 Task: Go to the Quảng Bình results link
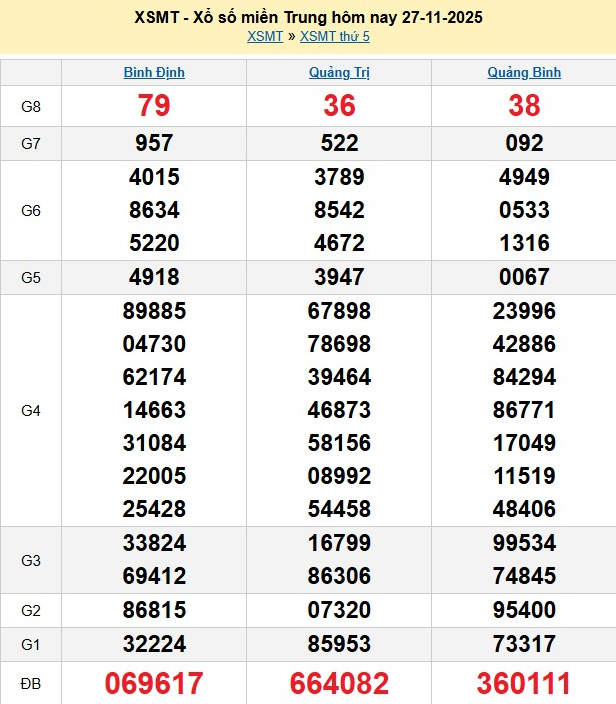coord(524,73)
